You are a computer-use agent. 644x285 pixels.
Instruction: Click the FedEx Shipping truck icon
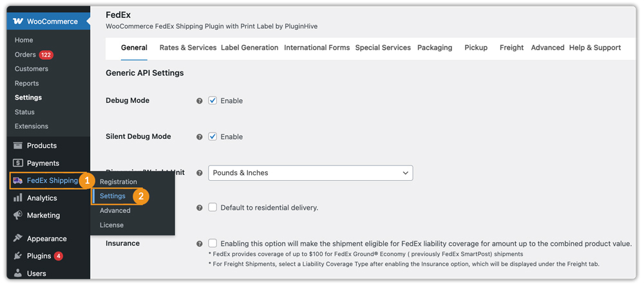click(x=18, y=181)
